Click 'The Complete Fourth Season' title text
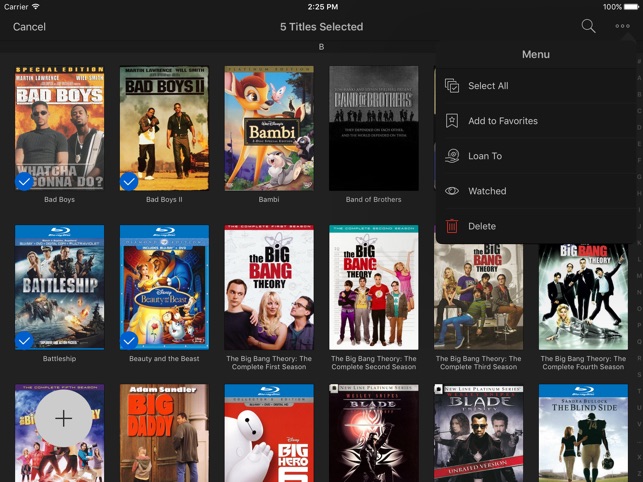The image size is (643, 482). tap(583, 363)
